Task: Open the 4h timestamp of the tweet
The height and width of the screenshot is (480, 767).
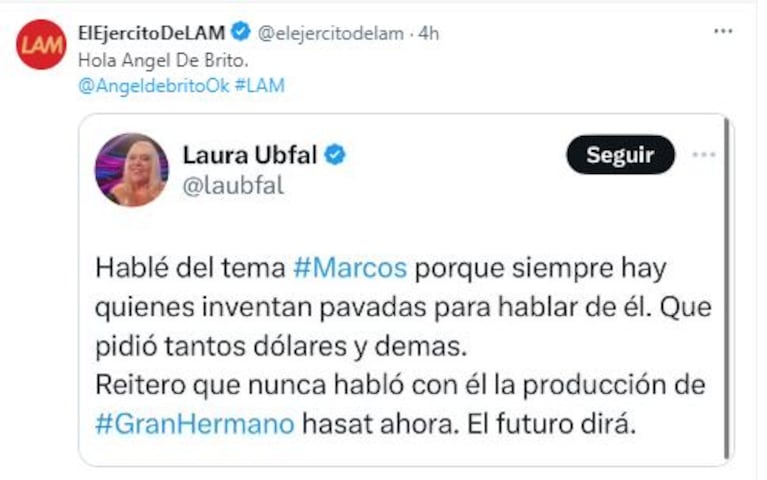Action: [429, 33]
